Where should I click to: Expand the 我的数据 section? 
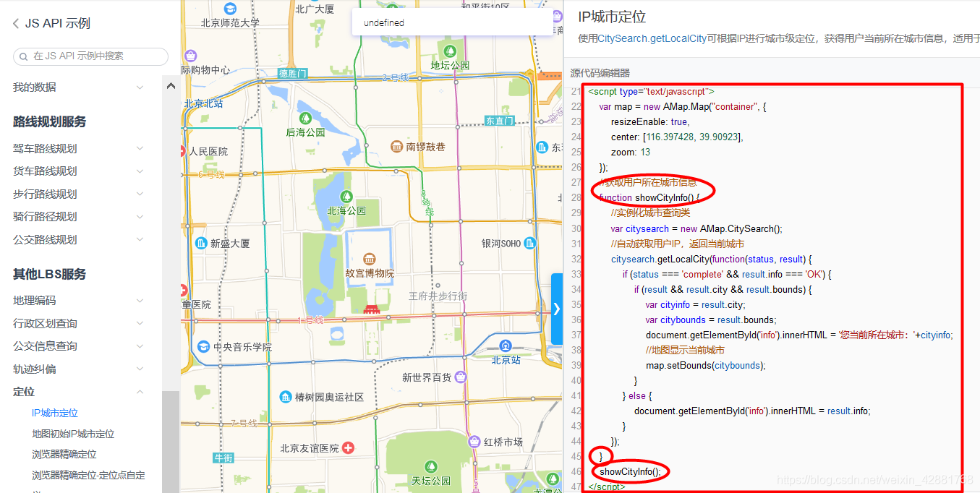click(x=140, y=87)
